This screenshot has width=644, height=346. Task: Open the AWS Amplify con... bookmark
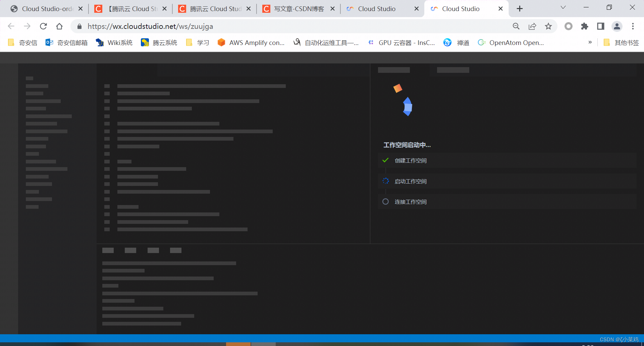pos(251,43)
